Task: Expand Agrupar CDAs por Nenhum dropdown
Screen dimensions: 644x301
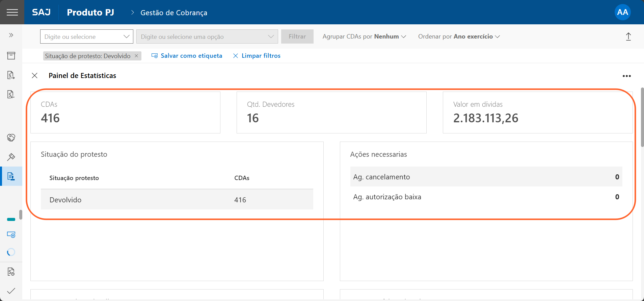Action: [x=364, y=36]
